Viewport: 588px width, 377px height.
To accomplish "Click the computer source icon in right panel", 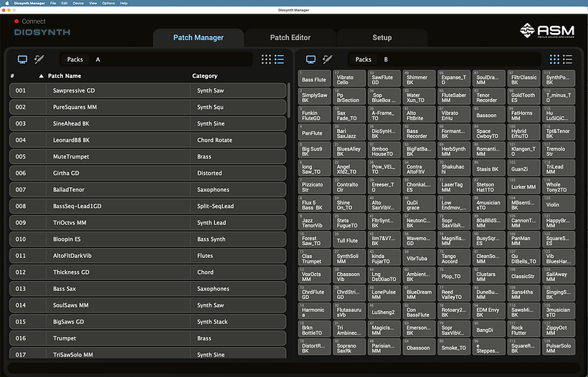I will (x=311, y=59).
